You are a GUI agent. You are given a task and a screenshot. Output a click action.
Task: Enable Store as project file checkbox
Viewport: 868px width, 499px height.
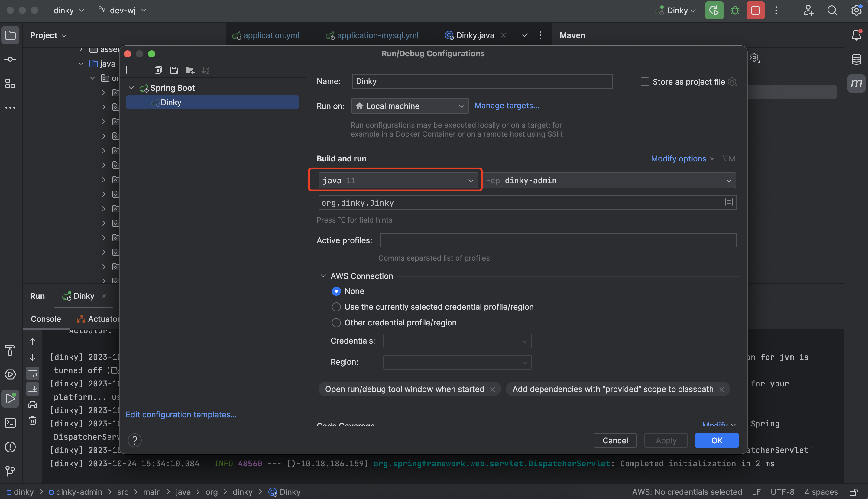pyautogui.click(x=645, y=82)
